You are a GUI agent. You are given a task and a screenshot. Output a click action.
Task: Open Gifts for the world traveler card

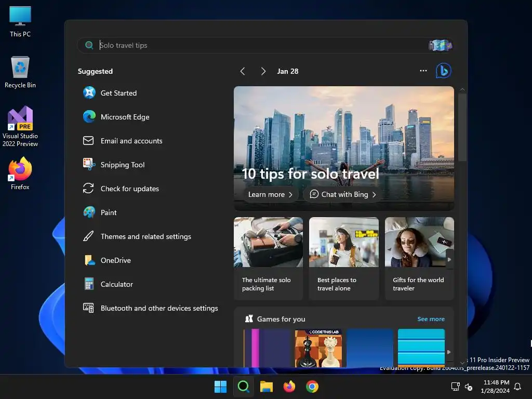tap(419, 259)
